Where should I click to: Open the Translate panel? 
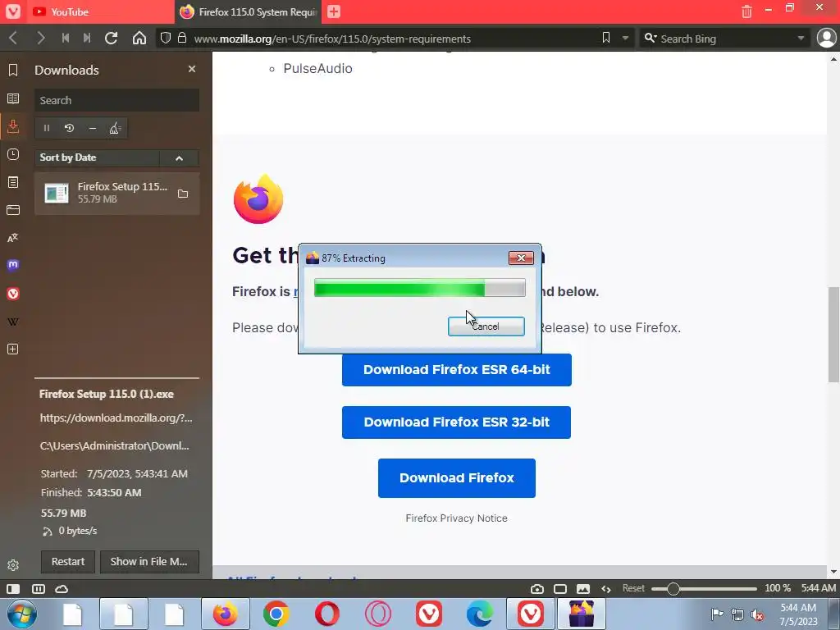point(13,238)
